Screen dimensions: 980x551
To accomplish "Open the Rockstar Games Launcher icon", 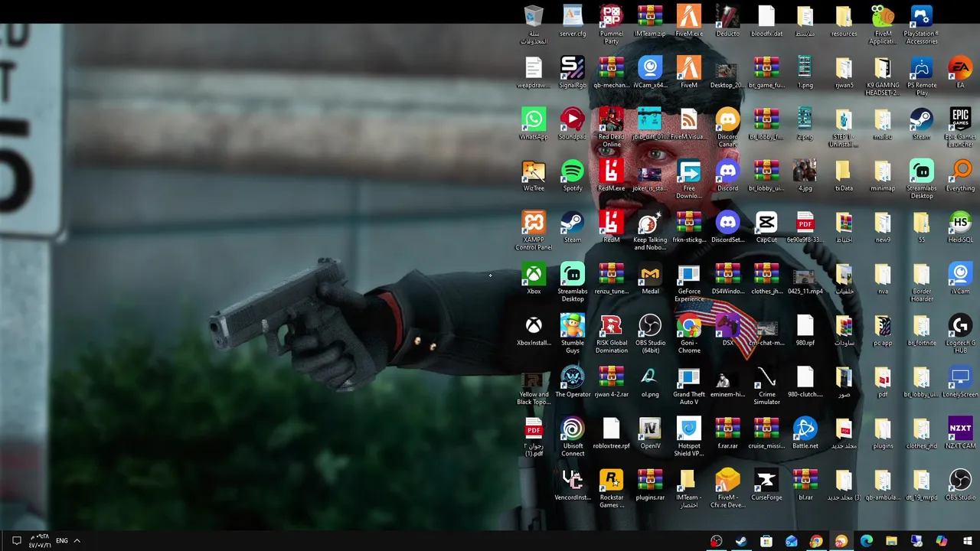I will tap(611, 487).
